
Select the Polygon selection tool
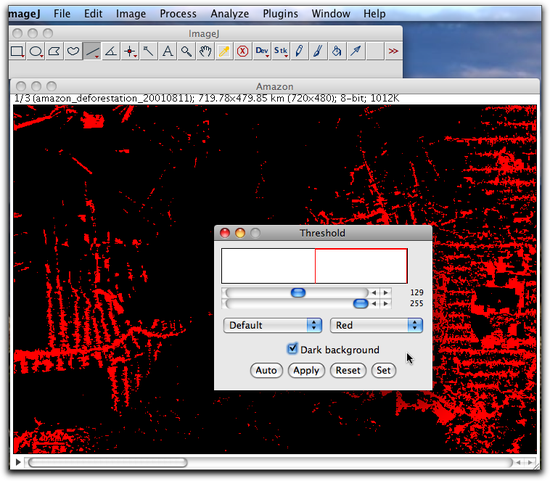click(x=54, y=51)
